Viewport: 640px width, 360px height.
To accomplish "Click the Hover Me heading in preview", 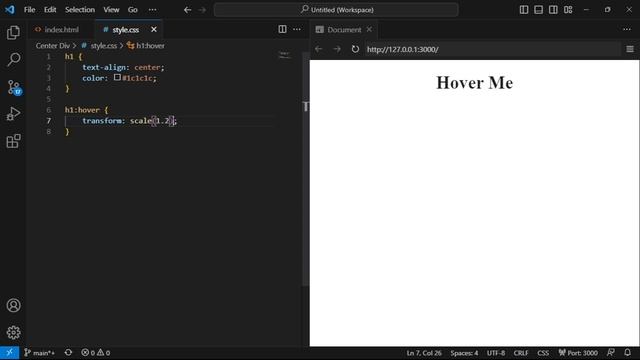I will tap(475, 83).
